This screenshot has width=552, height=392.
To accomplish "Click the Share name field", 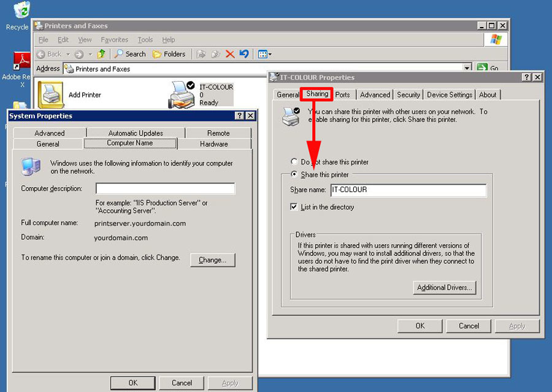I will tap(408, 190).
